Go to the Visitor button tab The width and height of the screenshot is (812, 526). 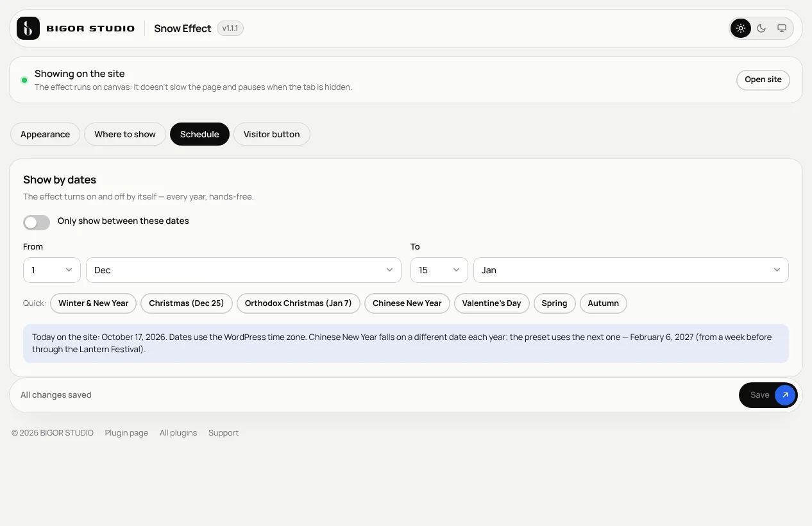click(272, 134)
